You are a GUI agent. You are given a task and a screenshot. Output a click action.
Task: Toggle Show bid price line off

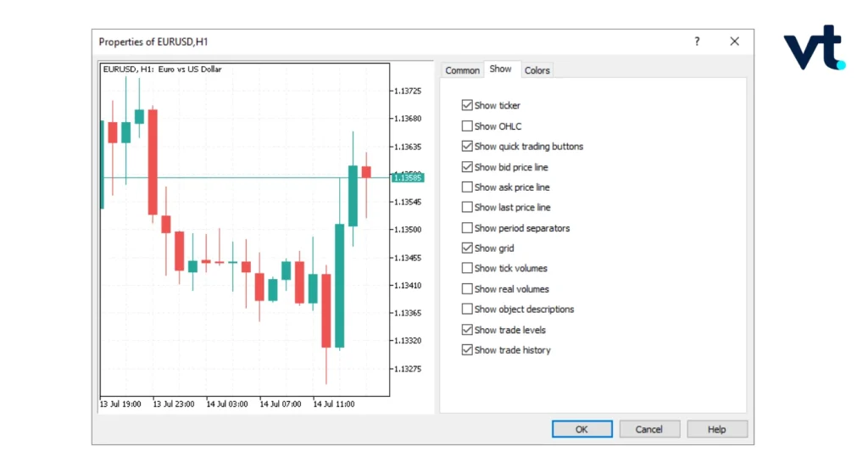[467, 167]
